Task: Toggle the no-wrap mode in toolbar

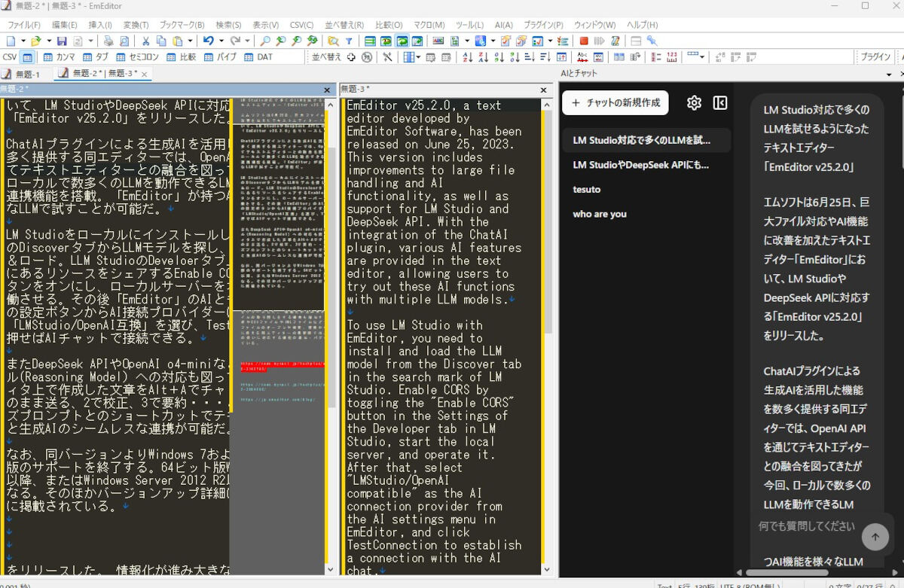Action: [370, 41]
